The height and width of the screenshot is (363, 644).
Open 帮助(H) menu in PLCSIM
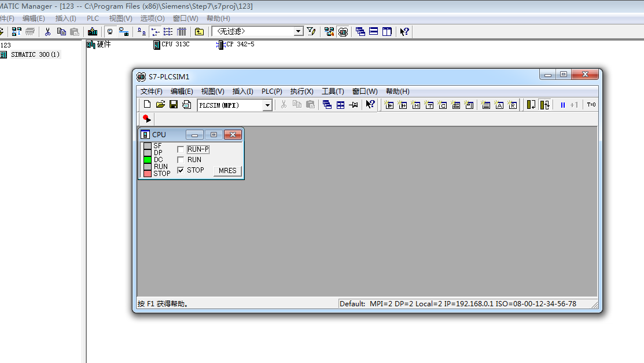[397, 91]
